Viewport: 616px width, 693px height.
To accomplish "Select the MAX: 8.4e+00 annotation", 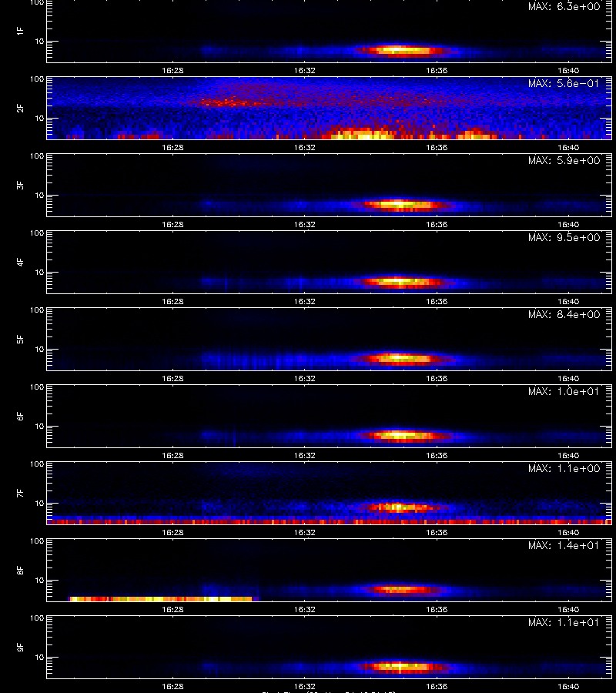I will tap(564, 314).
